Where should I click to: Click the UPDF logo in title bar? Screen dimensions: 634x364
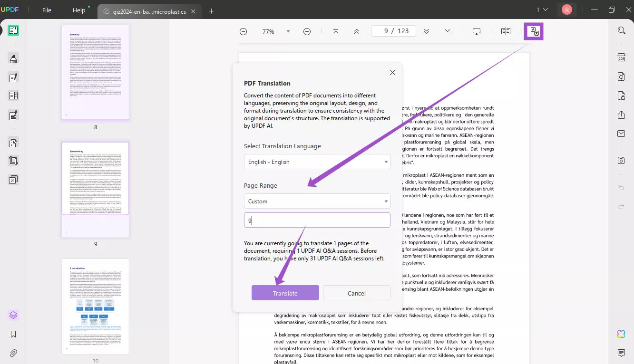pyautogui.click(x=10, y=9)
